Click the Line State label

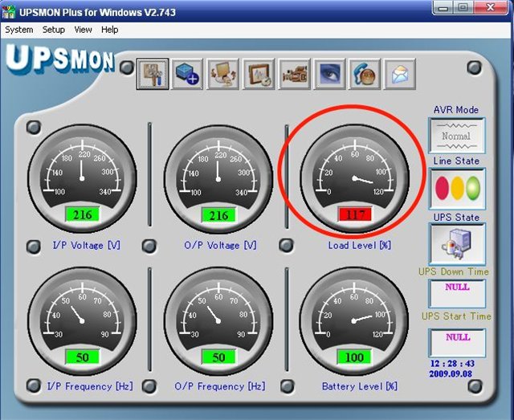pyautogui.click(x=456, y=161)
